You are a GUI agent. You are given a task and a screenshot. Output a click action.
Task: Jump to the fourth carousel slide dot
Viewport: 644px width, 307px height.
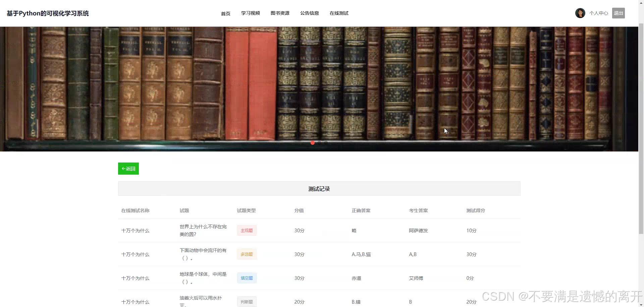[333, 142]
